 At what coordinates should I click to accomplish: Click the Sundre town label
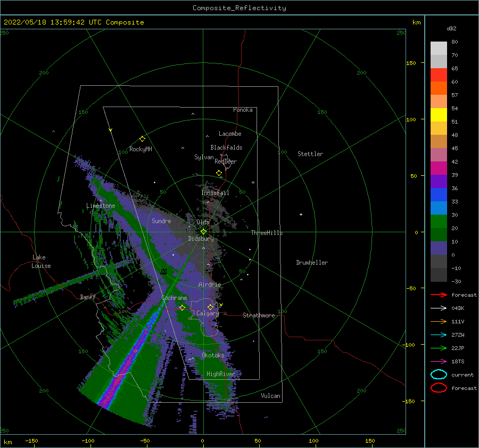pos(161,221)
